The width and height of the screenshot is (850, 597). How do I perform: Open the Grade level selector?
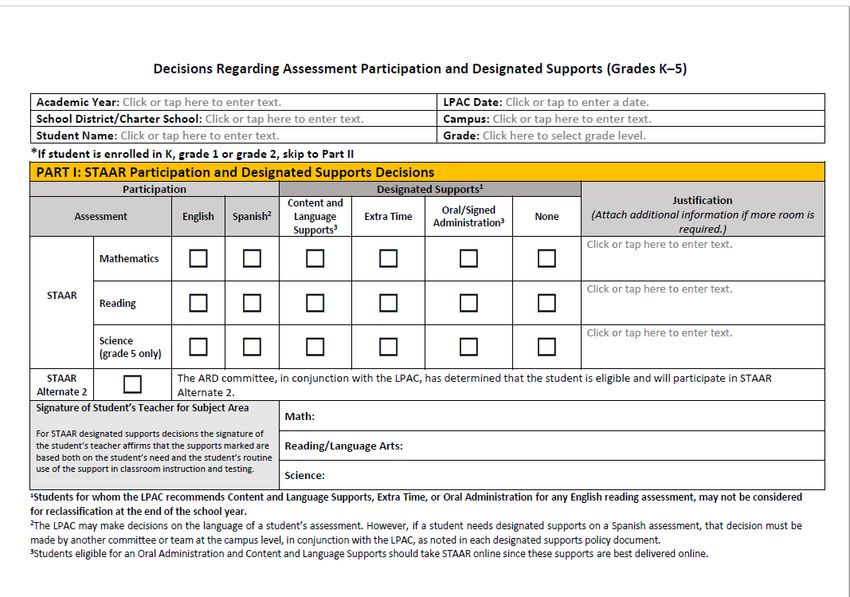point(564,136)
